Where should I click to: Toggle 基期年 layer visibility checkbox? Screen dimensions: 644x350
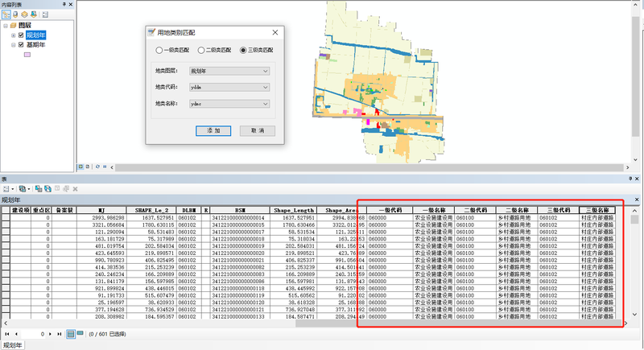click(x=21, y=45)
